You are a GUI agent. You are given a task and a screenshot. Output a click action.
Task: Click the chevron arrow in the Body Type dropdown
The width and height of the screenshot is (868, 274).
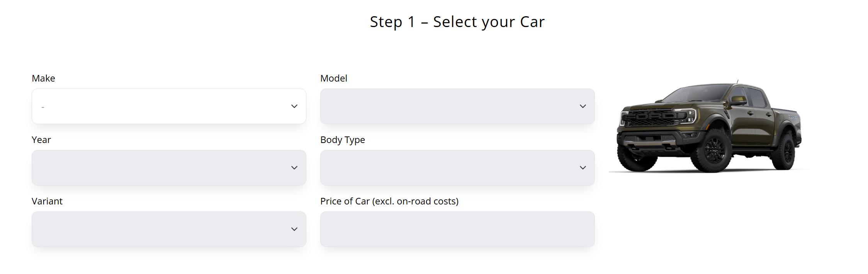(x=583, y=168)
